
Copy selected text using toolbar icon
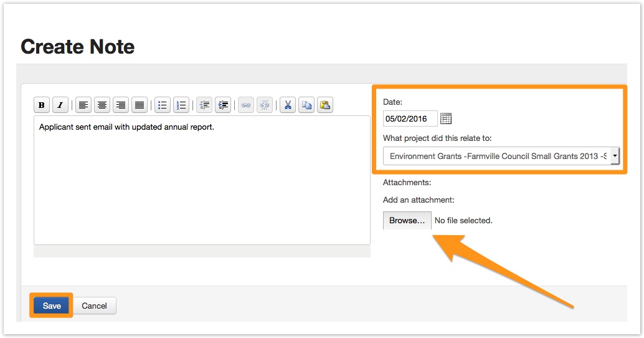(306, 105)
